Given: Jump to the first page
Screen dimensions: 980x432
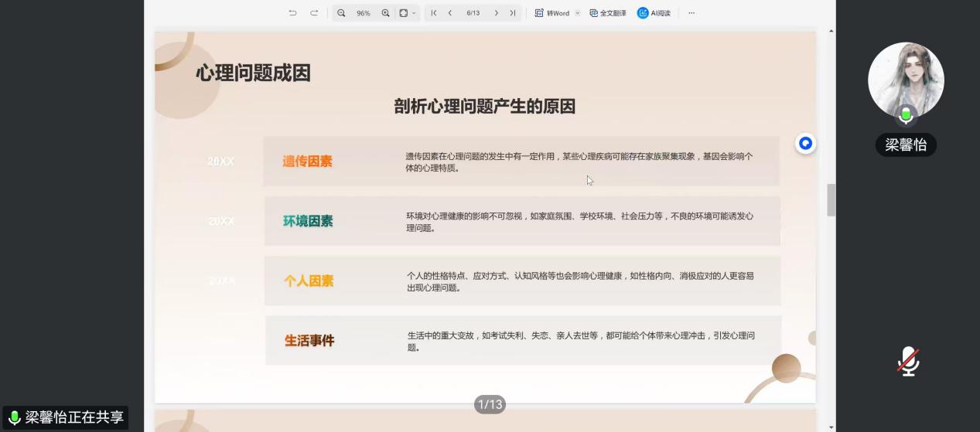Looking at the screenshot, I should point(434,13).
